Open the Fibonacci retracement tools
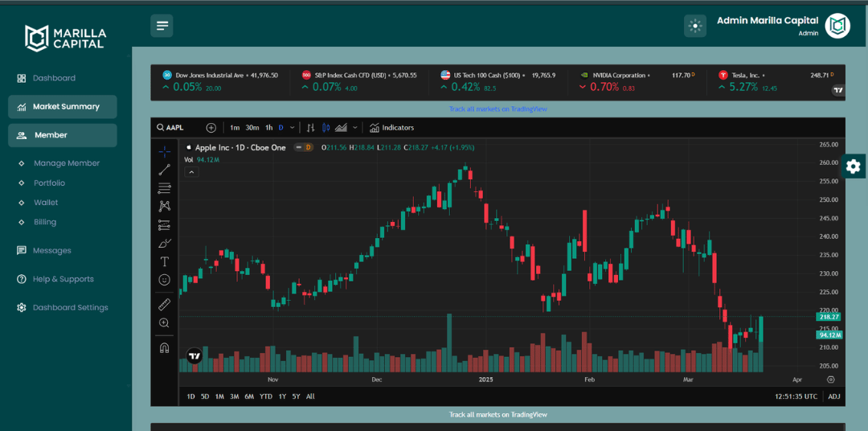The image size is (868, 431). coord(165,188)
